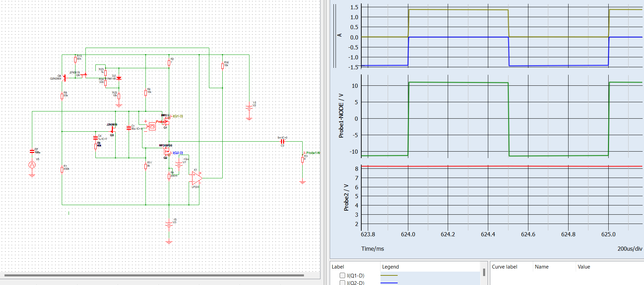Click the Probe1-NODE / V axis label
This screenshot has width=644, height=285.
click(x=341, y=116)
